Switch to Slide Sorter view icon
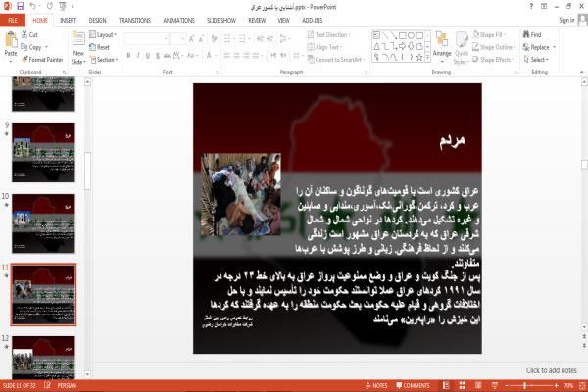Viewport: 588px width, 392px height. 463,385
